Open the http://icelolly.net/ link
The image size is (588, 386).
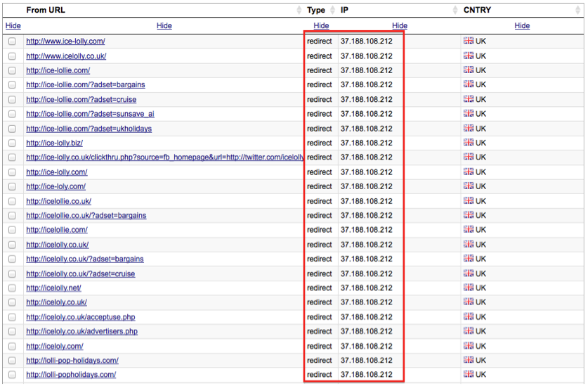pyautogui.click(x=53, y=288)
